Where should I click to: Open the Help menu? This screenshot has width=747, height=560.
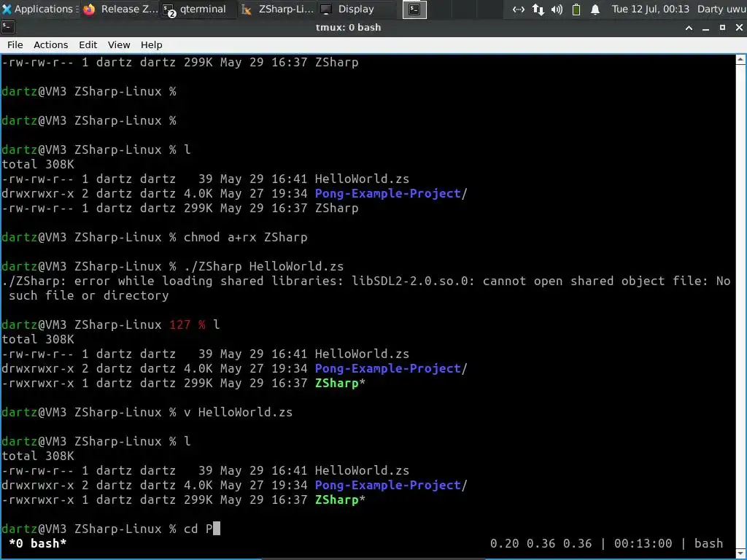[x=152, y=44]
